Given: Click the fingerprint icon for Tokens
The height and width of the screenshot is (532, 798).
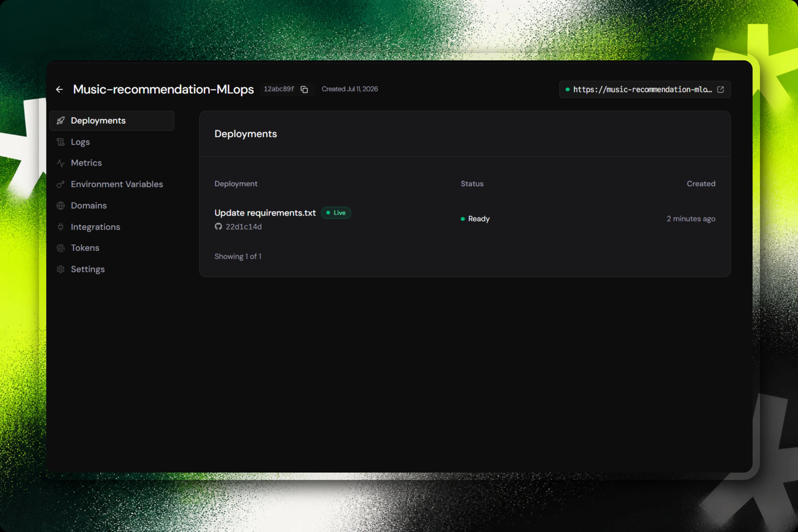Looking at the screenshot, I should click(x=60, y=248).
